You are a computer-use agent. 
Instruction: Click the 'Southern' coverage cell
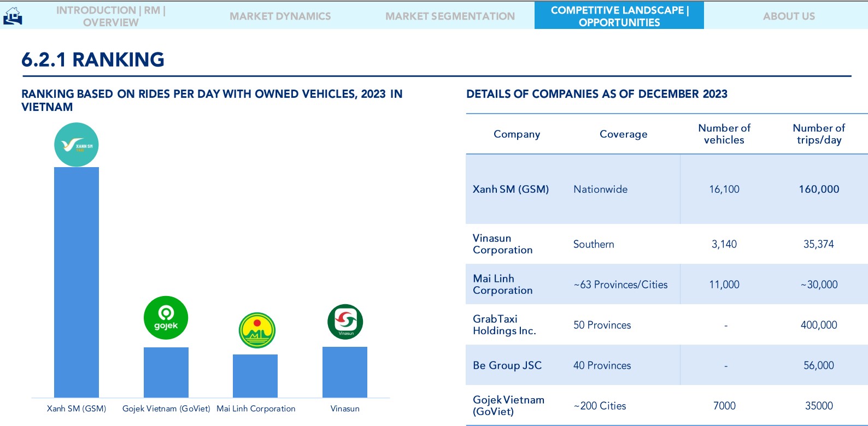594,244
